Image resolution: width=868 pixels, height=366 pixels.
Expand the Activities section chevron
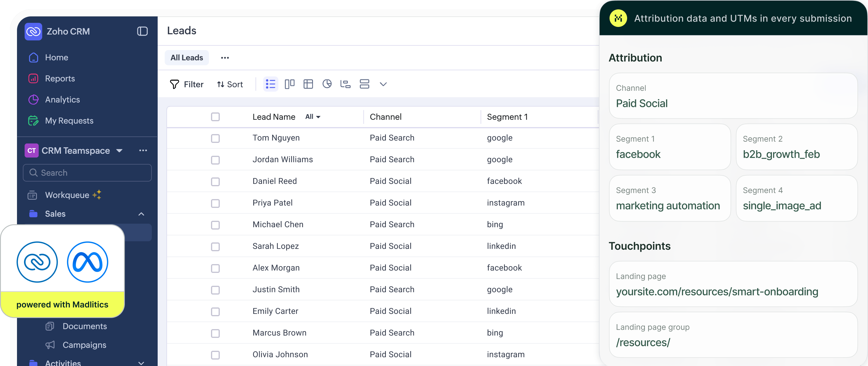142,363
